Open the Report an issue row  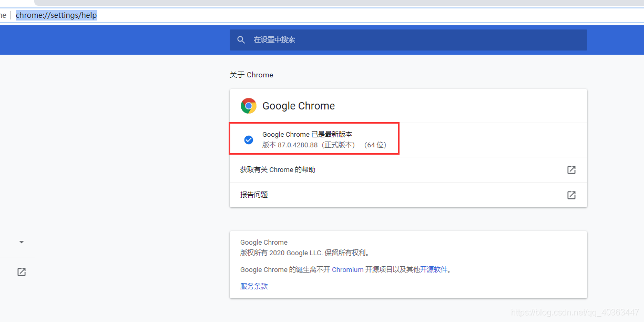click(408, 195)
